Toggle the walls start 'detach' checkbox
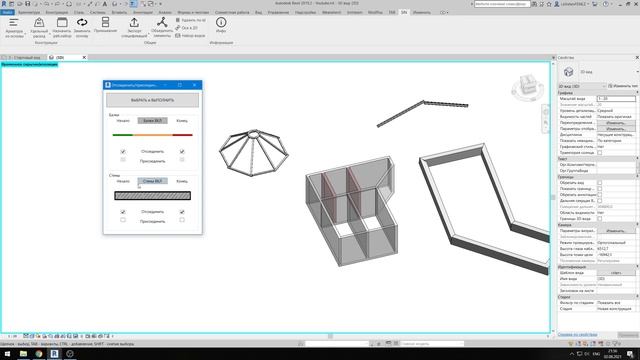Viewport: 640px width, 360px height. coord(123,212)
